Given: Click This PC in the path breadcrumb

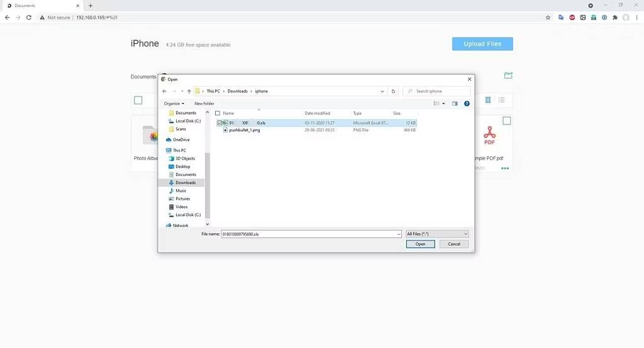Looking at the screenshot, I should coord(213,91).
